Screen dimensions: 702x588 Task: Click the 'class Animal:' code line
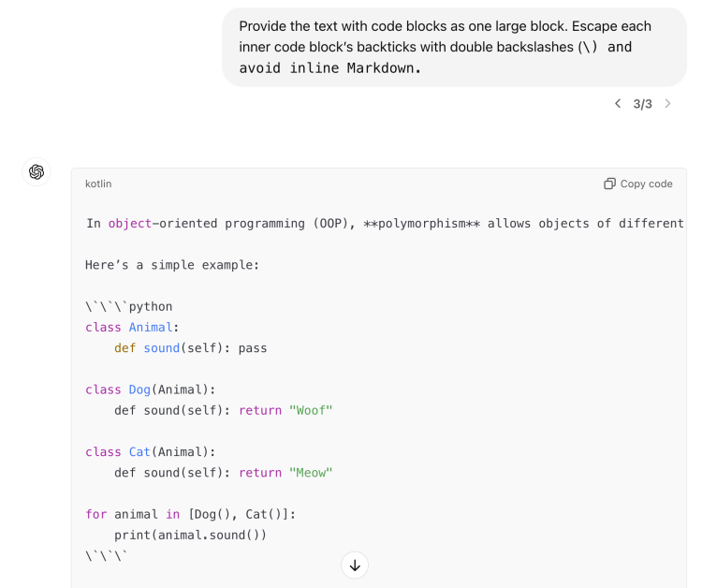pos(132,328)
